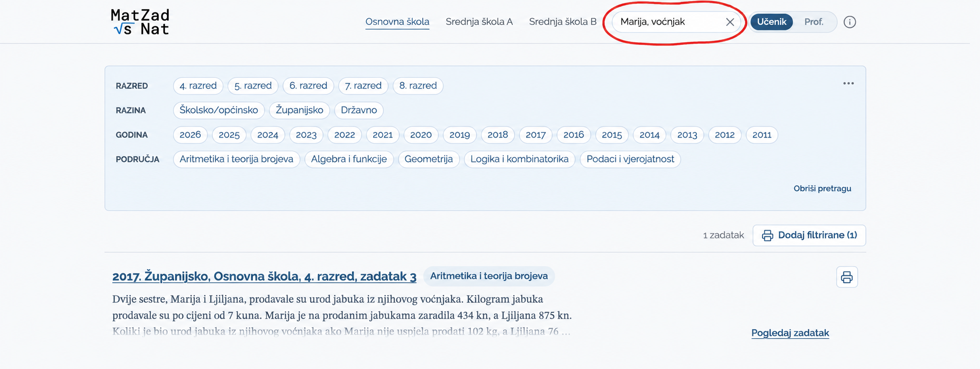Select Algebra i funkcije area filter

tap(349, 159)
